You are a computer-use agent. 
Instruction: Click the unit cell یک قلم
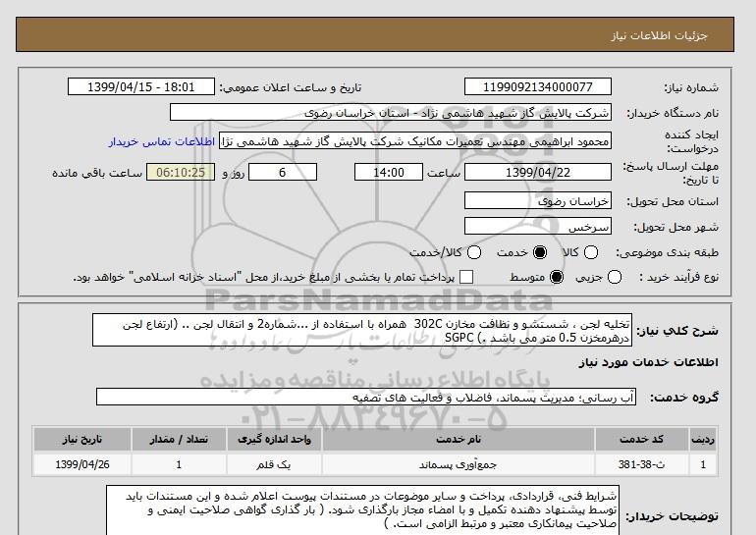click(x=274, y=464)
